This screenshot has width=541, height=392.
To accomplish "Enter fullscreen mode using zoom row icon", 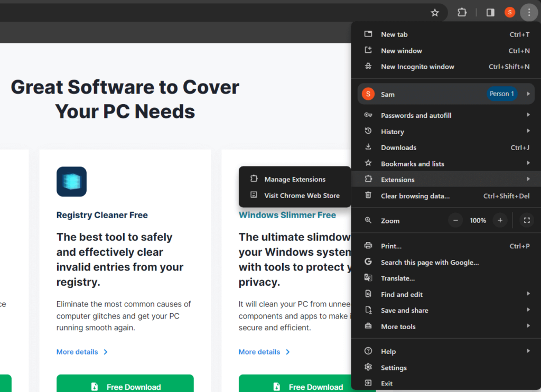I will click(526, 220).
